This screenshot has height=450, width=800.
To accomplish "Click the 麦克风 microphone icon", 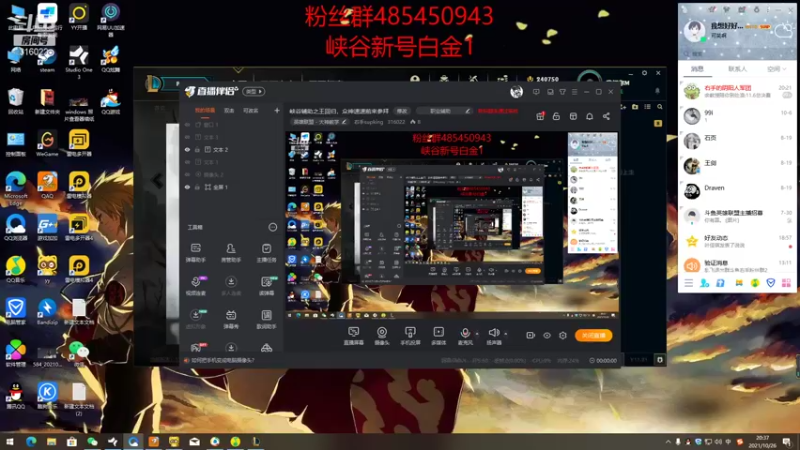I will pos(465,333).
